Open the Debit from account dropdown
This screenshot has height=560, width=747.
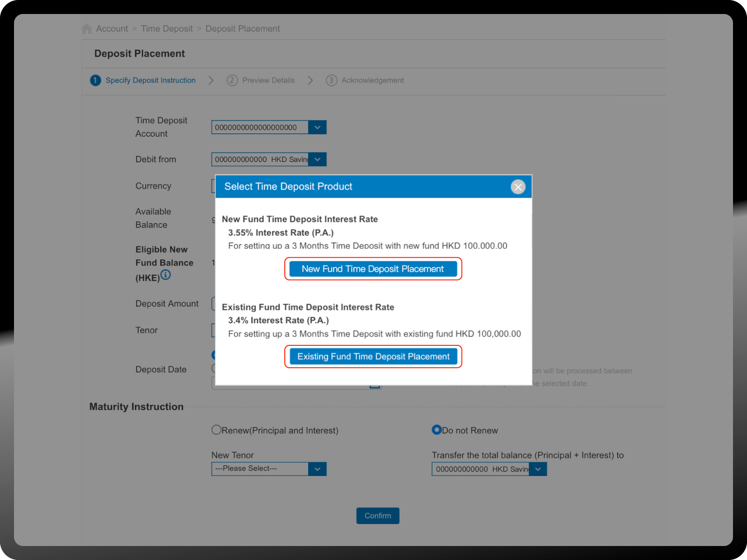pyautogui.click(x=317, y=160)
